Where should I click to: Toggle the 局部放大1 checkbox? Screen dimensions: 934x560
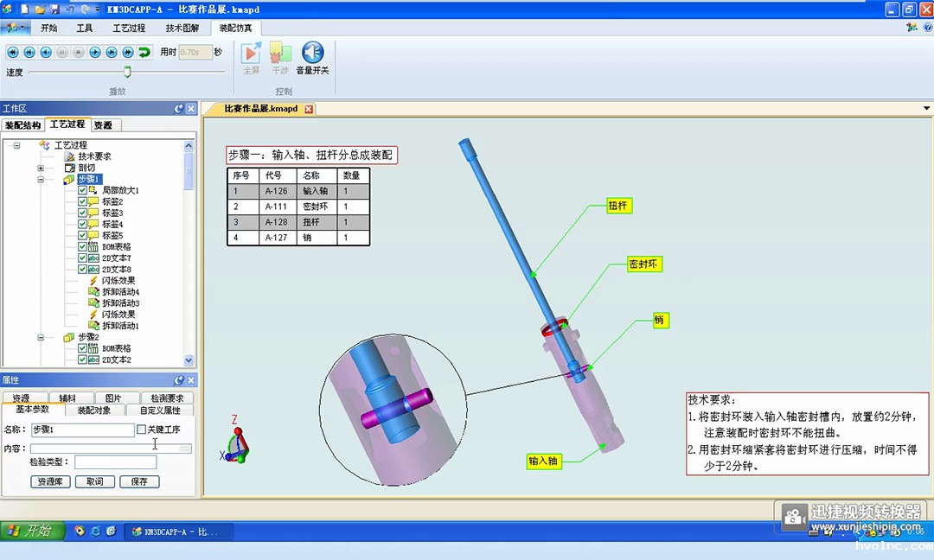pos(83,190)
